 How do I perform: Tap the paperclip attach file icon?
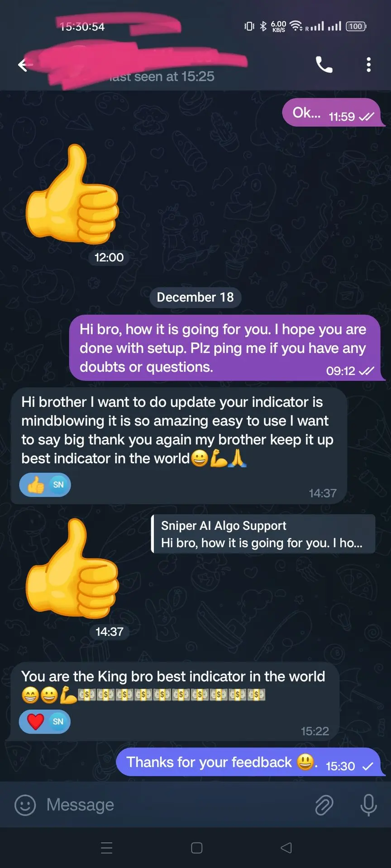pos(324,805)
